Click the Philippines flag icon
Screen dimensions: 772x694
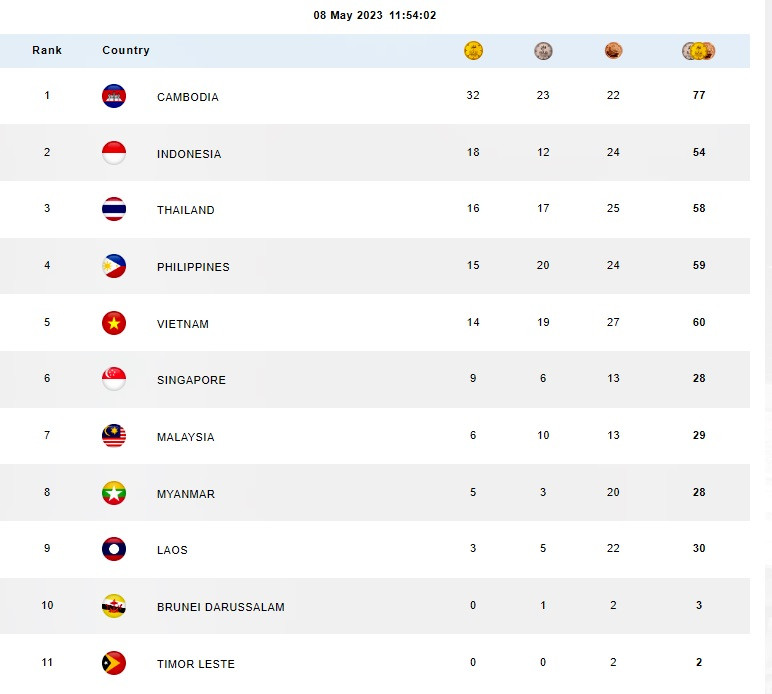[x=114, y=266]
